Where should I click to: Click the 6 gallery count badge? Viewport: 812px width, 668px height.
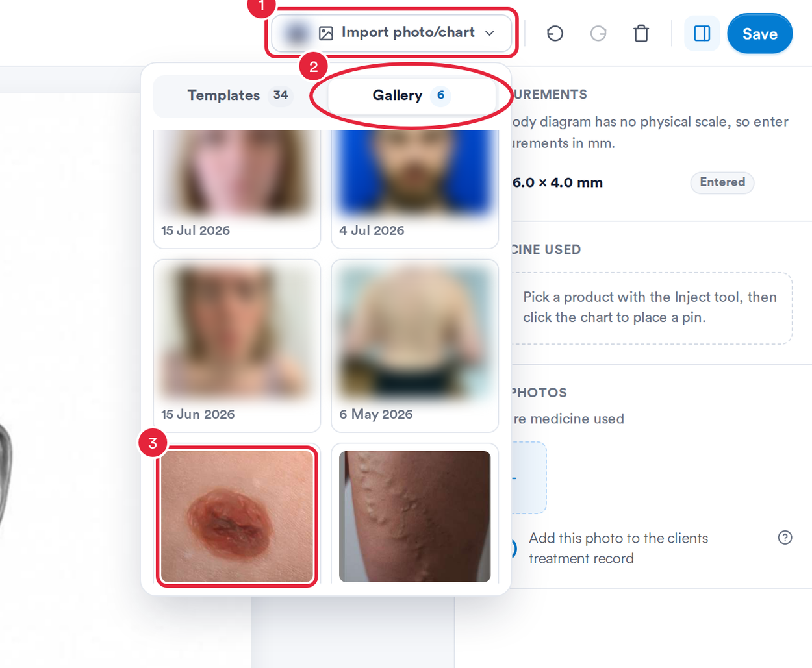point(440,95)
